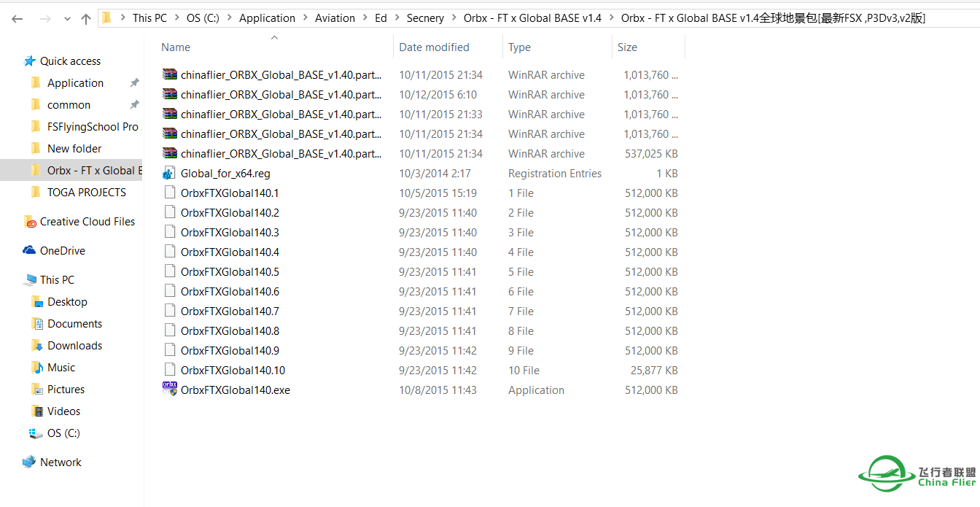Click the pin icon beside common

(134, 105)
